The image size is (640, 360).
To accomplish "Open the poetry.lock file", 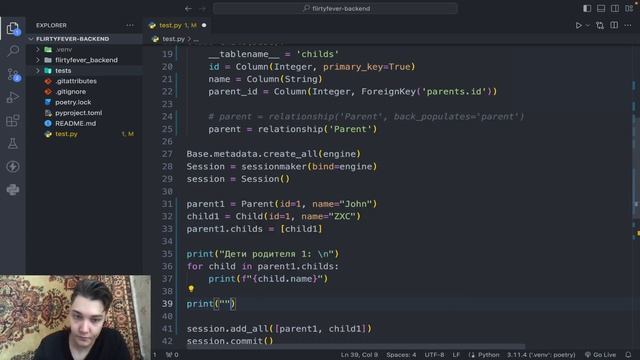I will coord(84,102).
